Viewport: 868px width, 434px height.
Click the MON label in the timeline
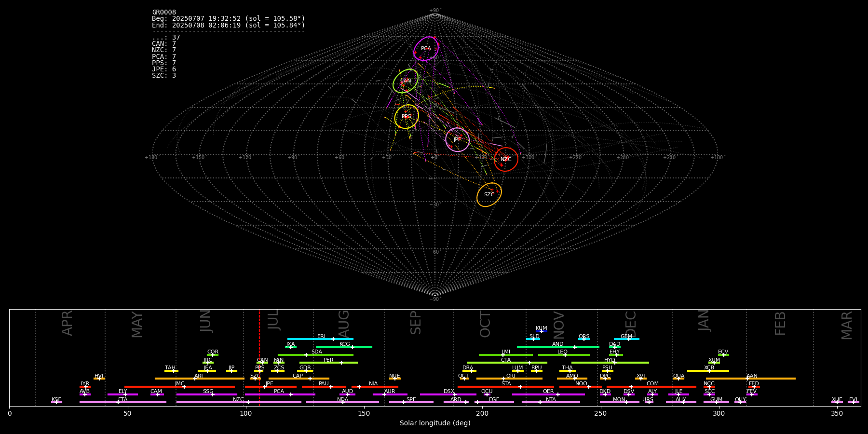click(x=619, y=399)
